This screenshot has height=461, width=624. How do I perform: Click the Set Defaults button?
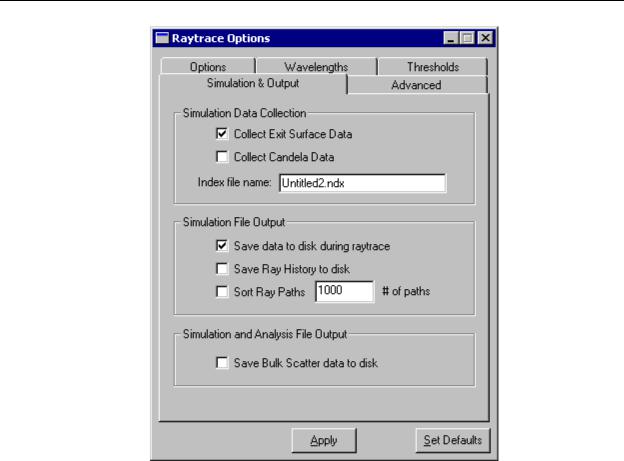[452, 440]
